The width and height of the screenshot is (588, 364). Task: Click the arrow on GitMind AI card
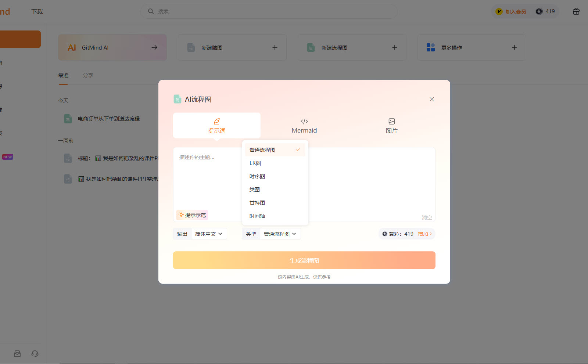154,47
